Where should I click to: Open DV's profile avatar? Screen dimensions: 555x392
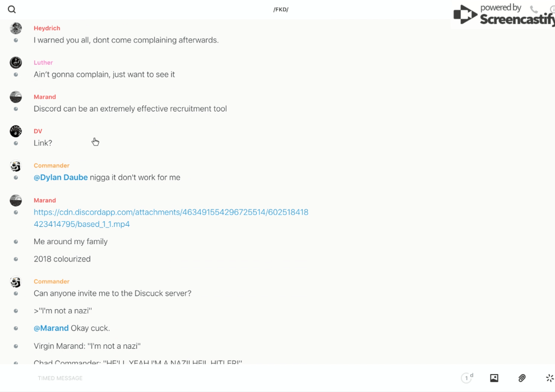[16, 131]
